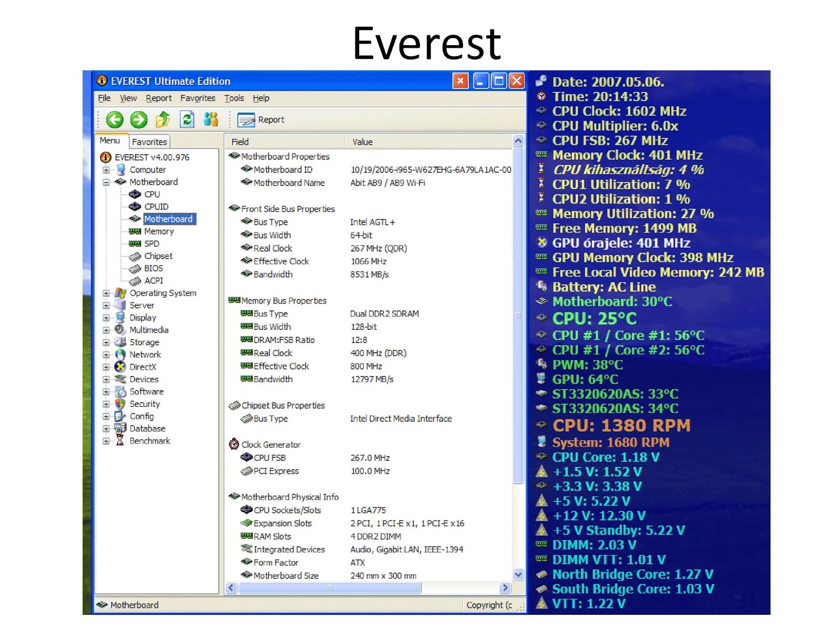Expand the Network tree node
The height and width of the screenshot is (630, 840).
[106, 355]
